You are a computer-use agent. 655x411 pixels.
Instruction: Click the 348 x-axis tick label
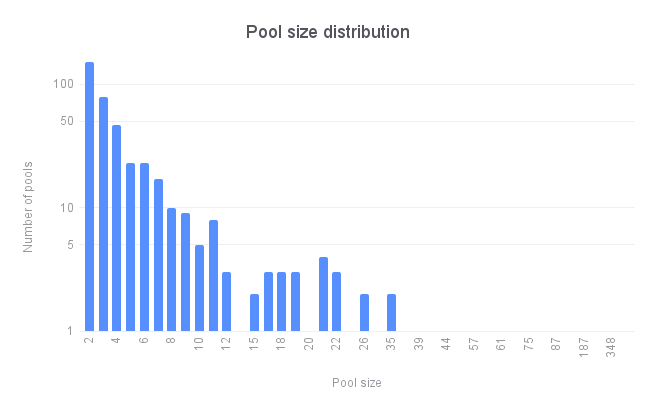611,348
